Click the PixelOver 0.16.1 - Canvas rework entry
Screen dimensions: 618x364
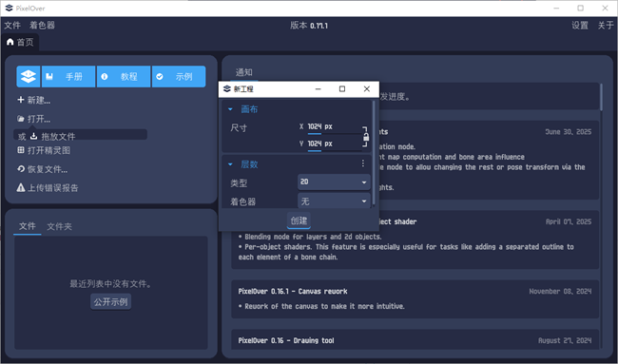point(415,298)
